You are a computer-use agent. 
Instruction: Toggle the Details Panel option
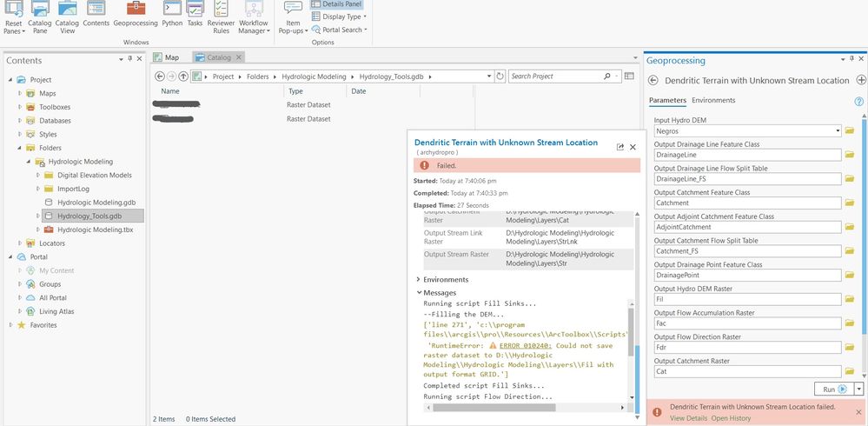(x=336, y=4)
